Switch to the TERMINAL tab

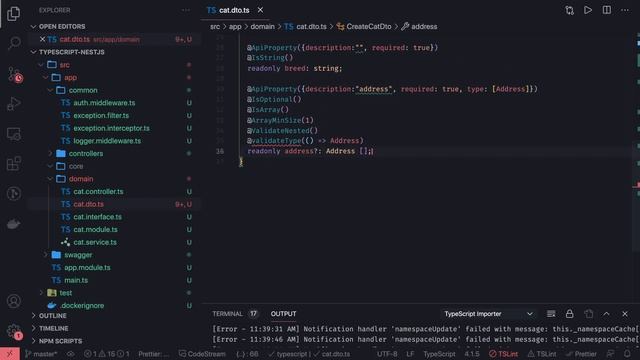point(227,313)
